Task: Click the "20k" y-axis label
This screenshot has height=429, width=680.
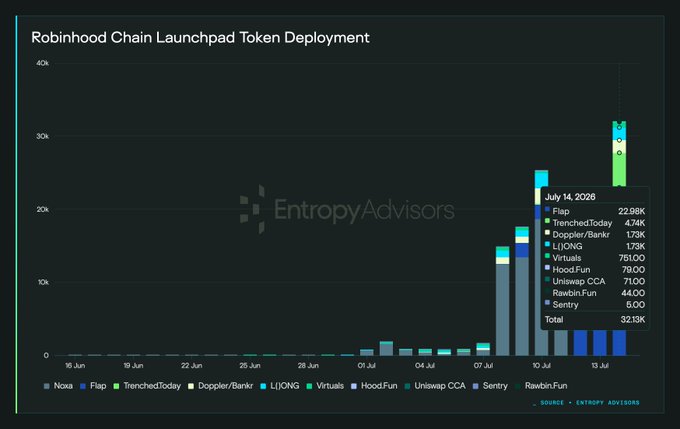Action: [42, 210]
